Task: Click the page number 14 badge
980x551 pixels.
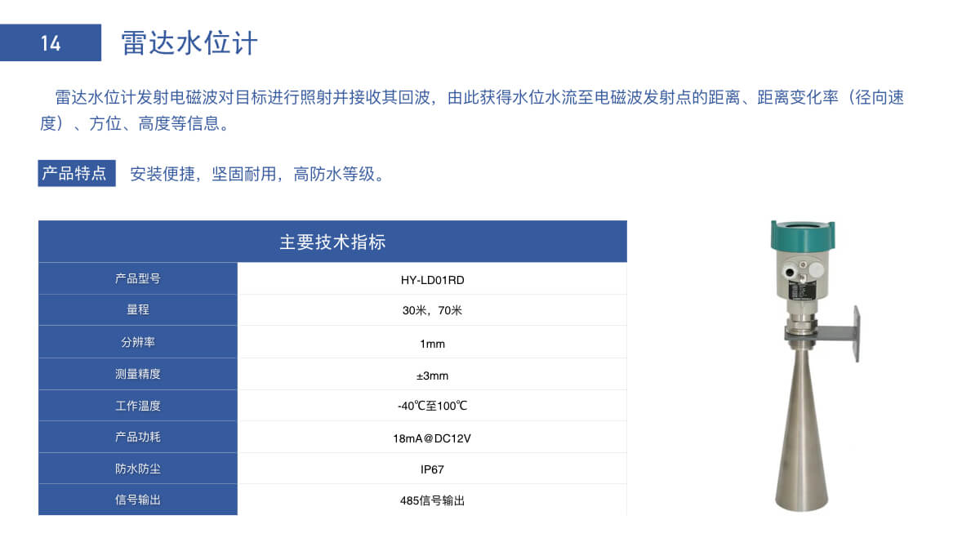Action: coord(51,44)
